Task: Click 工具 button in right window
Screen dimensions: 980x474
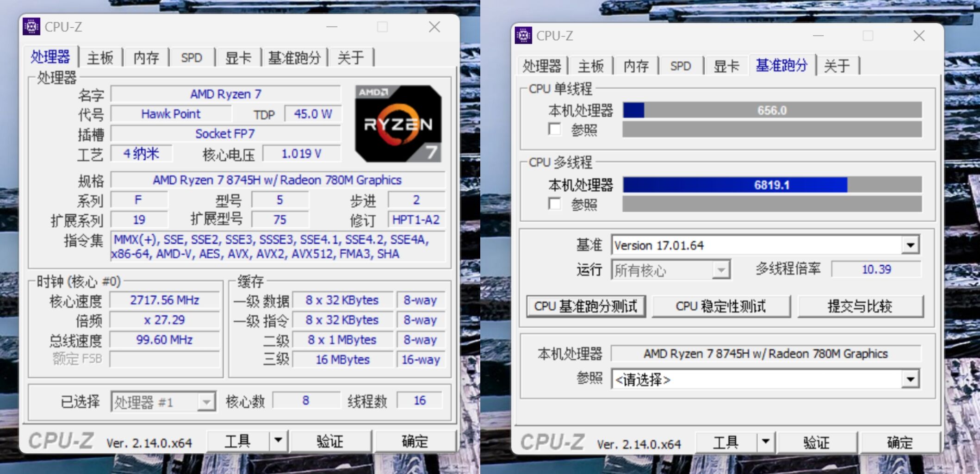Action: 726,443
